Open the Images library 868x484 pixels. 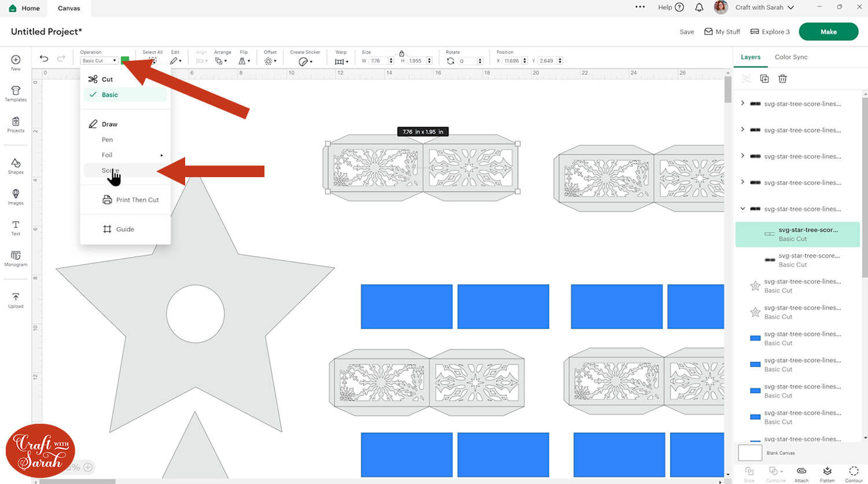(x=16, y=196)
